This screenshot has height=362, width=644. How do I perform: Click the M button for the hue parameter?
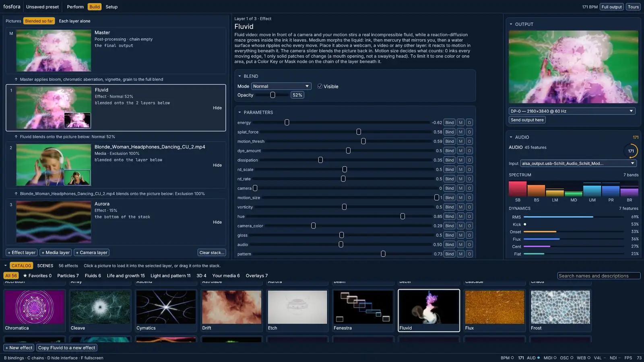pos(460,216)
